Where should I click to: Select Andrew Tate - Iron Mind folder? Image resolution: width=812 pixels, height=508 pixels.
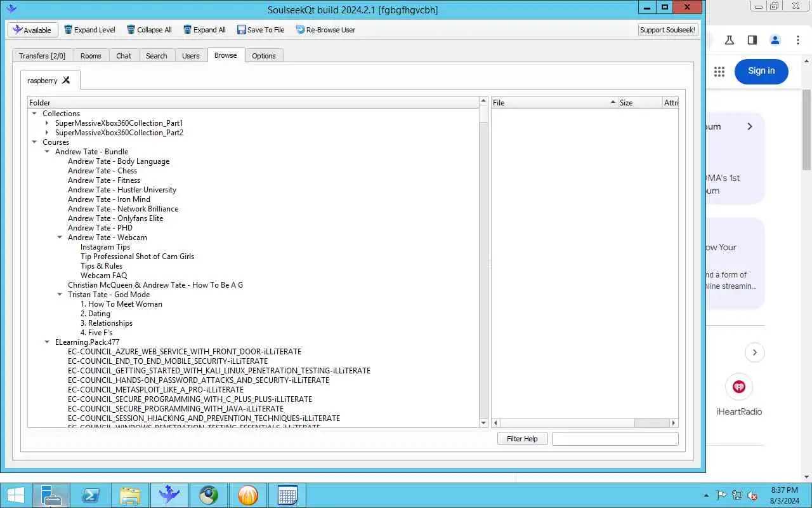coord(109,199)
